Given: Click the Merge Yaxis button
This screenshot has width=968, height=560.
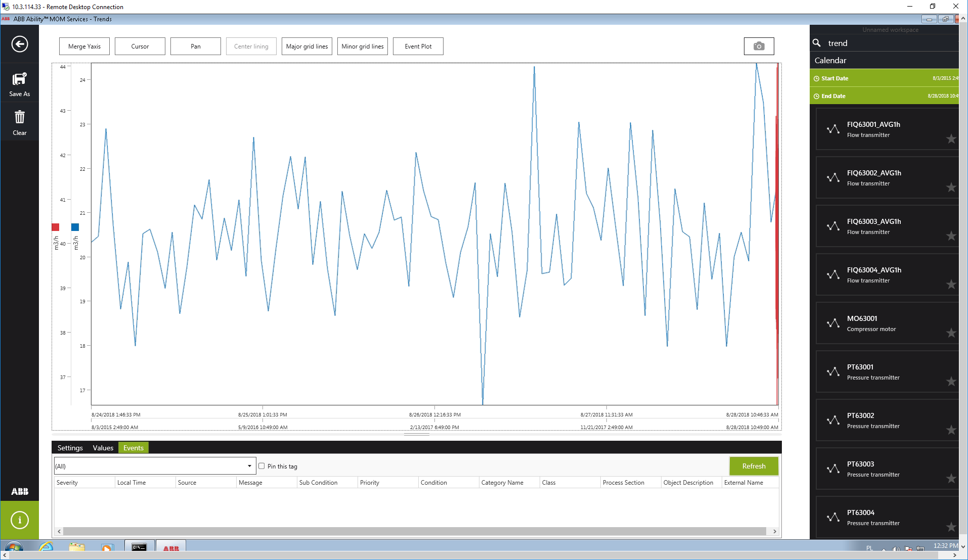Looking at the screenshot, I should (x=84, y=46).
